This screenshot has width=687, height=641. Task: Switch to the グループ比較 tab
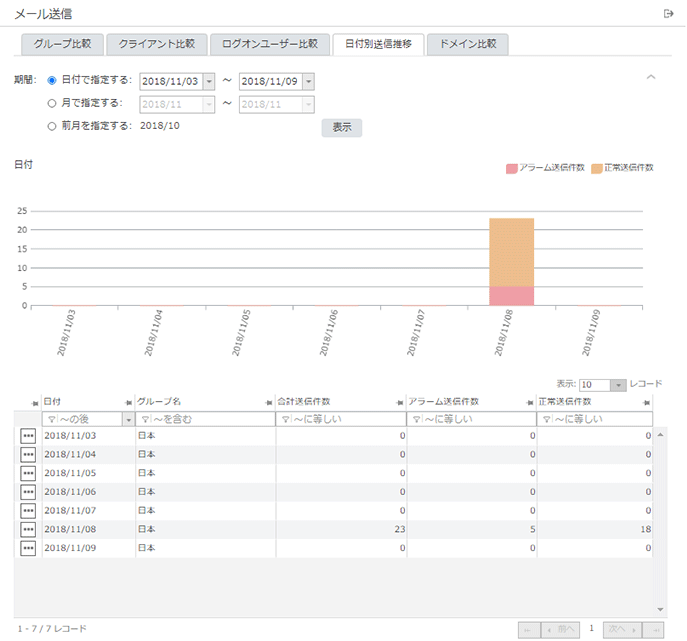[63, 44]
